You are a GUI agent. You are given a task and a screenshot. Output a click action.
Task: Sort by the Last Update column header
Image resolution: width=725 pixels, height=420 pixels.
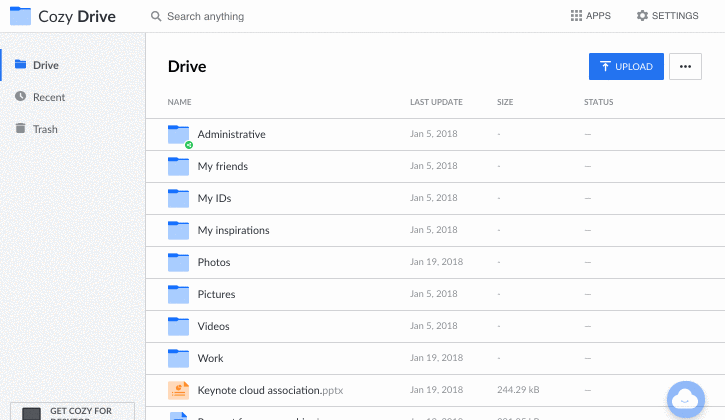(x=436, y=102)
